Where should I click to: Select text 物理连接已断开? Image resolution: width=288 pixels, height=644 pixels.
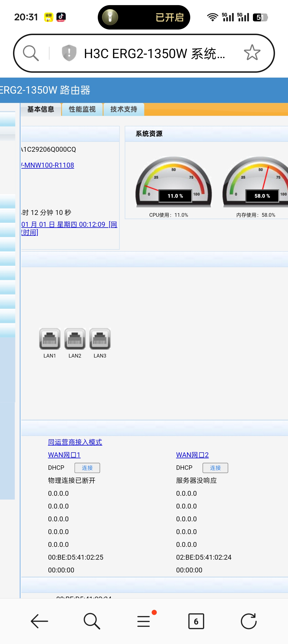pos(72,480)
